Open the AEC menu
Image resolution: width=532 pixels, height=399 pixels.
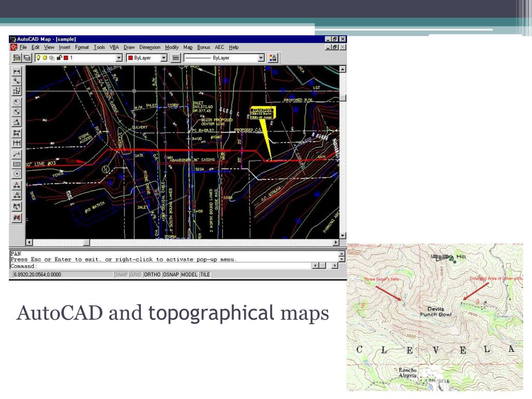[x=219, y=47]
